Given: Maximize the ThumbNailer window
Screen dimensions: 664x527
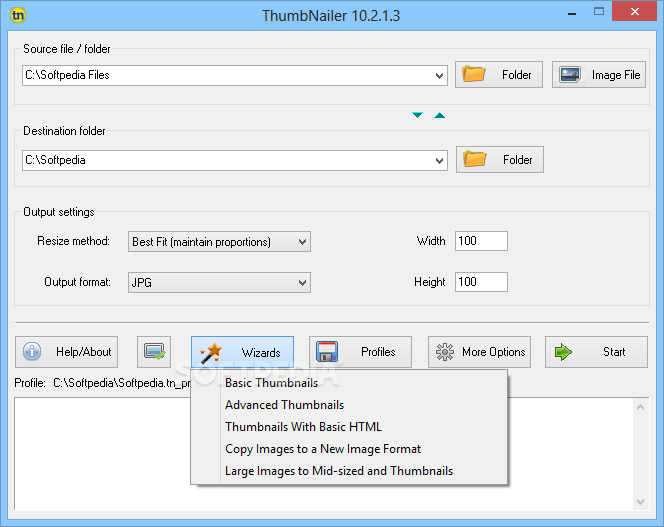Looking at the screenshot, I should 599,12.
